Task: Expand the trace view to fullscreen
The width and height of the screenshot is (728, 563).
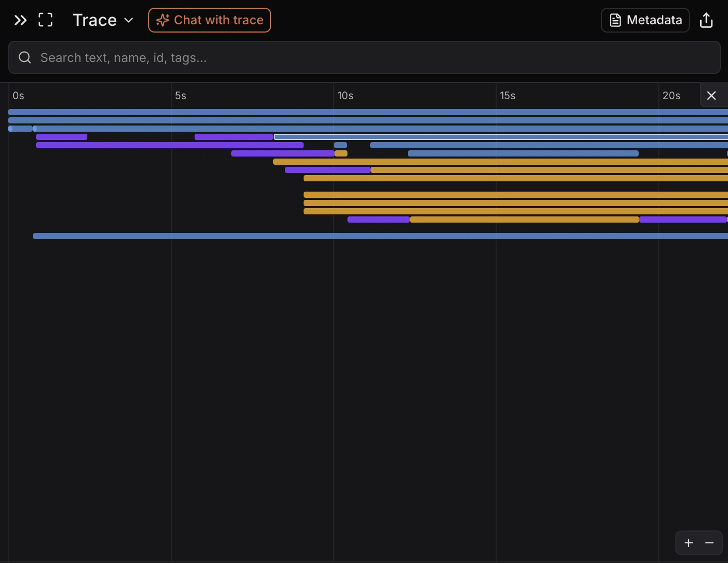Action: coord(45,20)
